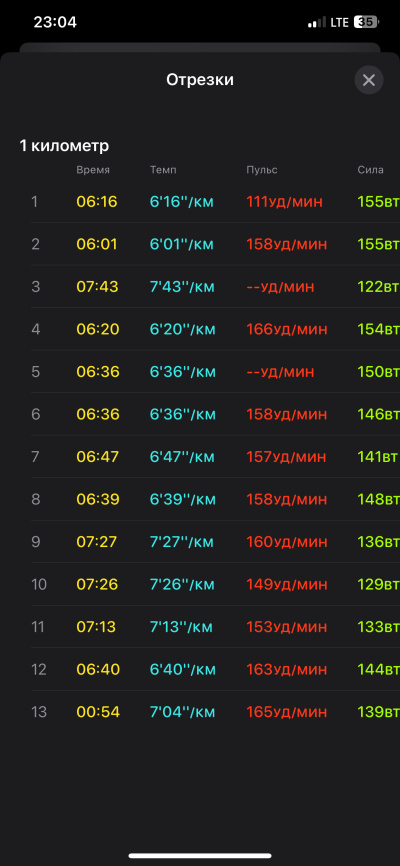The width and height of the screenshot is (400, 866).
Task: Tap the Пульс column header
Action: click(x=262, y=170)
